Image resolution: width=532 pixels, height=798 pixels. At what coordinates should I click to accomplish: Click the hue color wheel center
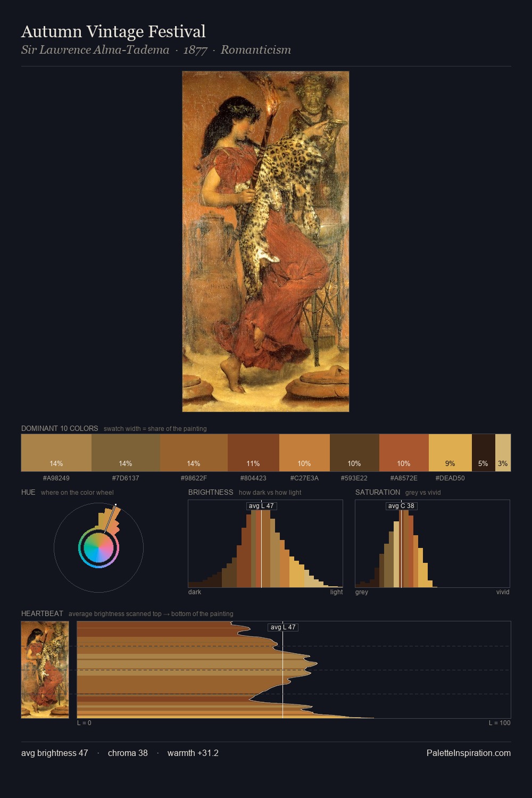(98, 548)
